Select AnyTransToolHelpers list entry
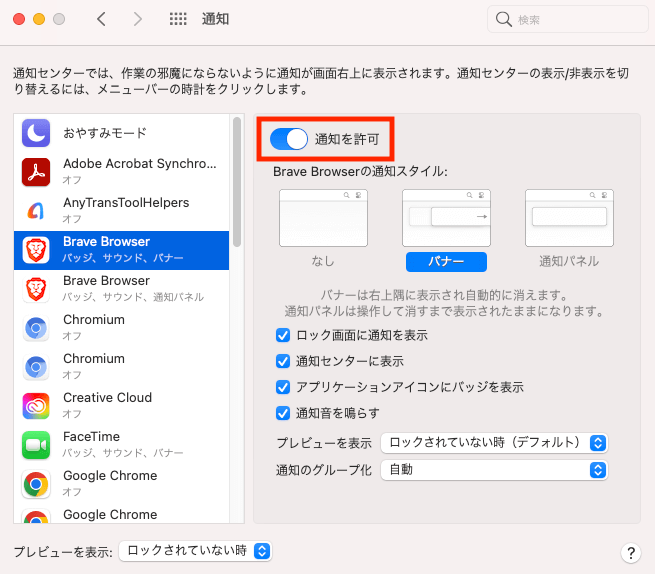655x574 pixels. pyautogui.click(x=122, y=211)
